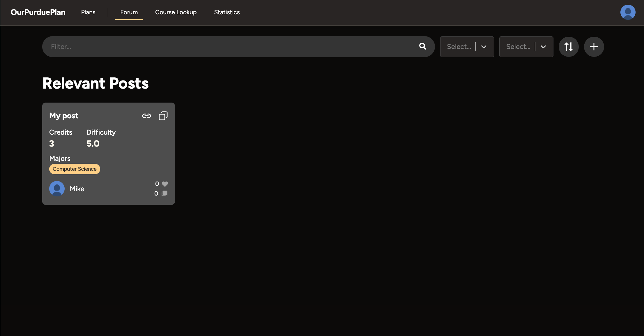Open the Statistics tab
This screenshot has height=336, width=644.
(x=227, y=12)
